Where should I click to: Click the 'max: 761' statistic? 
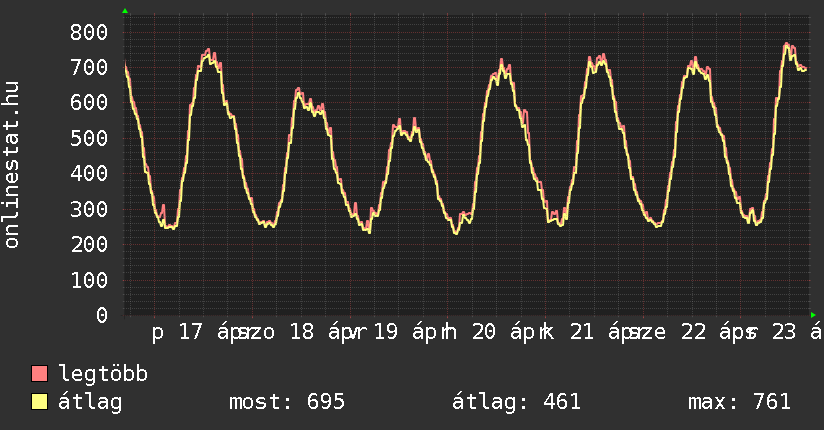pyautogui.click(x=739, y=402)
